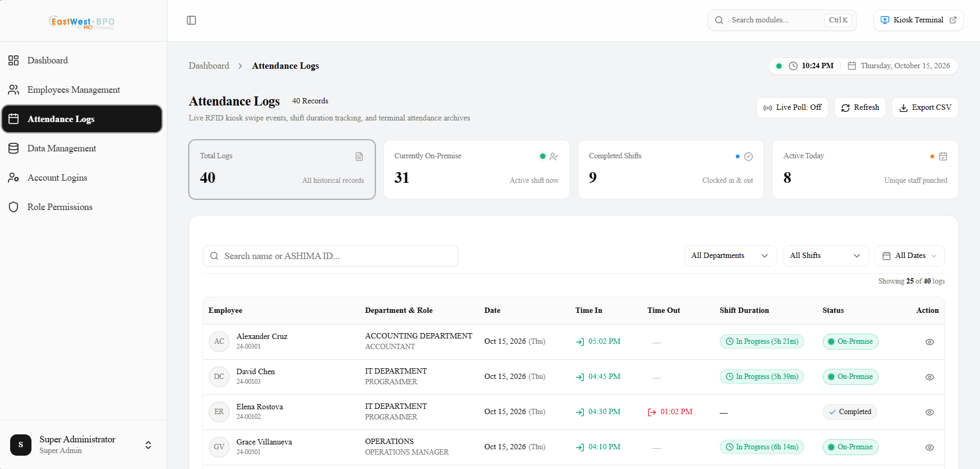Select the Currently On-Premise card

477,169
